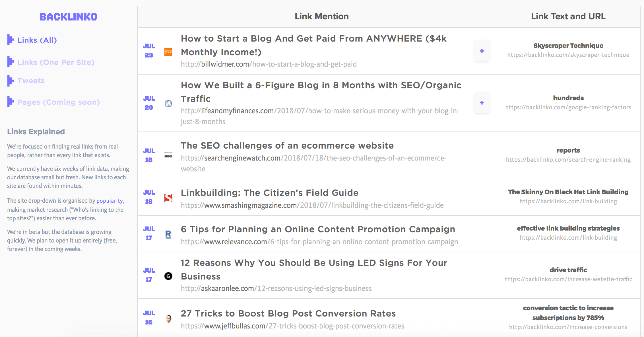Open The SEO challenges of an ecommerce website

tap(287, 145)
